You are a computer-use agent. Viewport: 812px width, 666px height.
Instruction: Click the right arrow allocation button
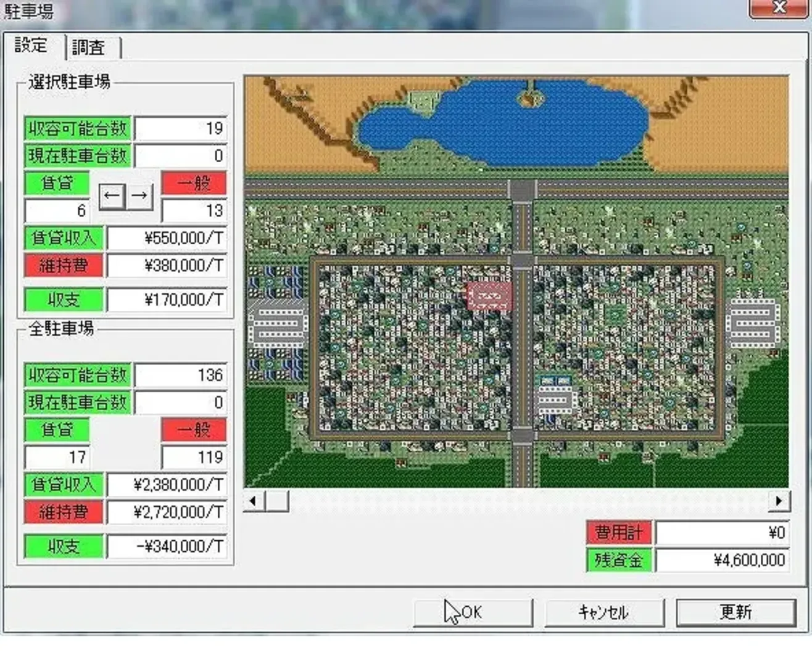[139, 196]
